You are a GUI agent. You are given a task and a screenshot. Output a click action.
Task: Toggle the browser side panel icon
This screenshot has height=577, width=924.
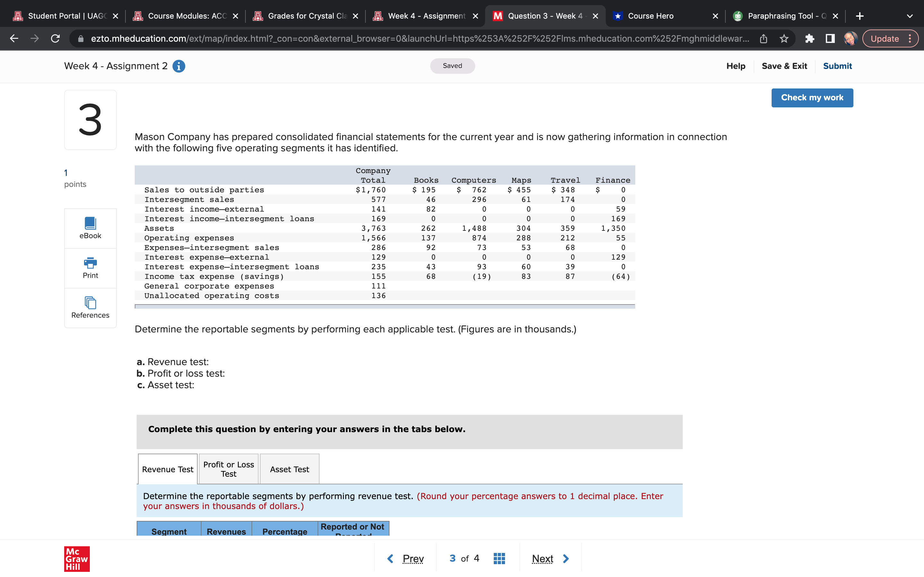coord(830,38)
